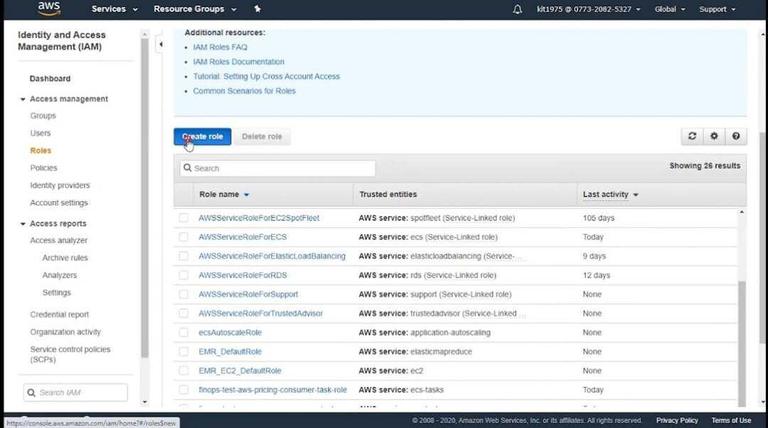768x428 pixels.
Task: Open the Support dropdown menu
Action: (x=717, y=9)
